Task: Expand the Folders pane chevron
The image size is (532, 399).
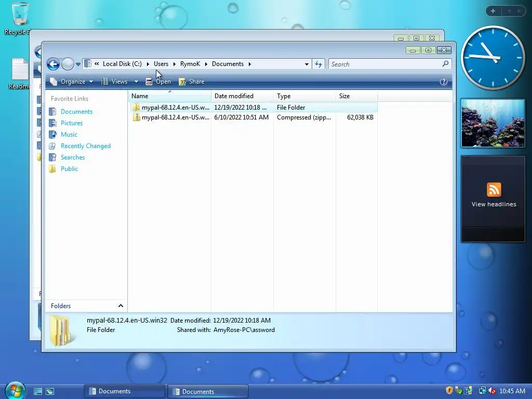Action: (121, 305)
